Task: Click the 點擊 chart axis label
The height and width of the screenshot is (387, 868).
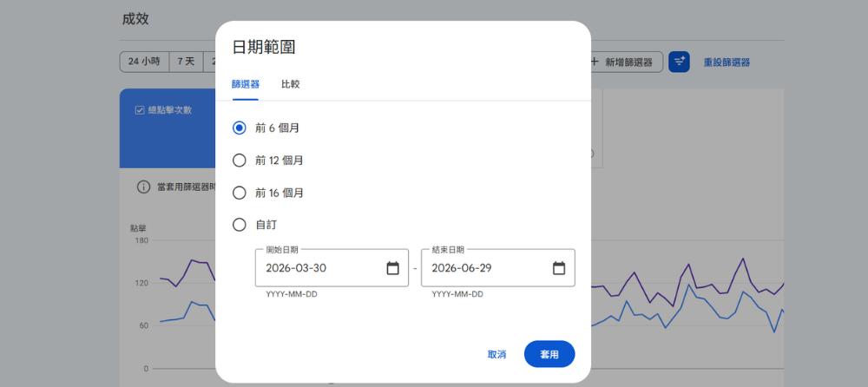Action: click(138, 228)
